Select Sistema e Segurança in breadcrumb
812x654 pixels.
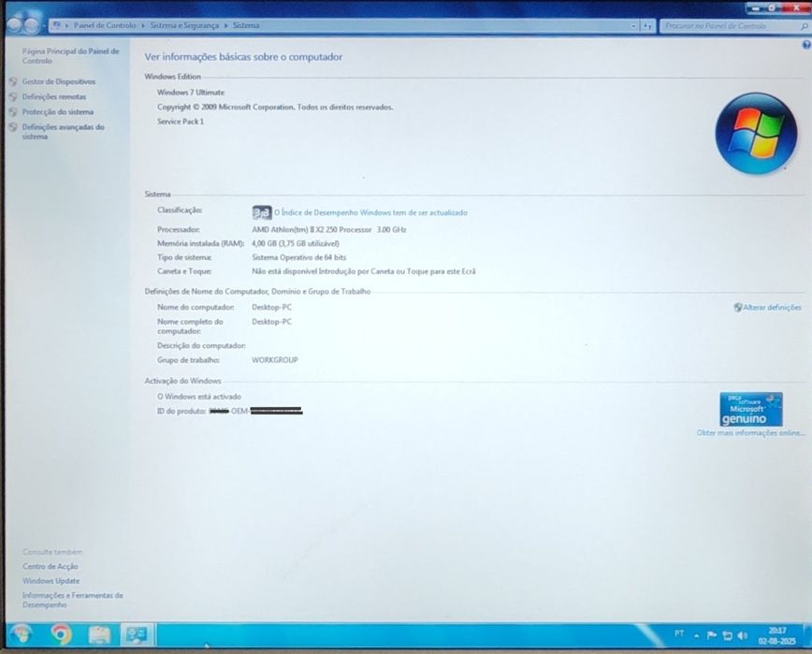click(184, 25)
